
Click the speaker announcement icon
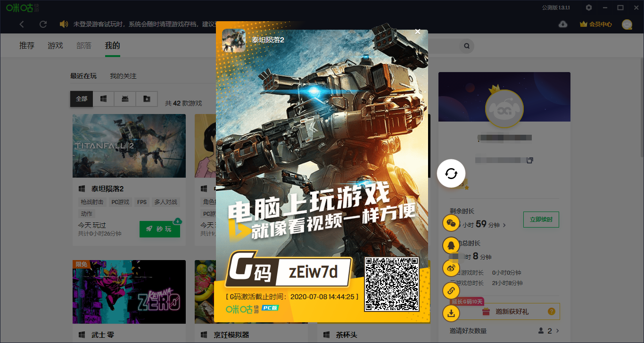coord(64,24)
